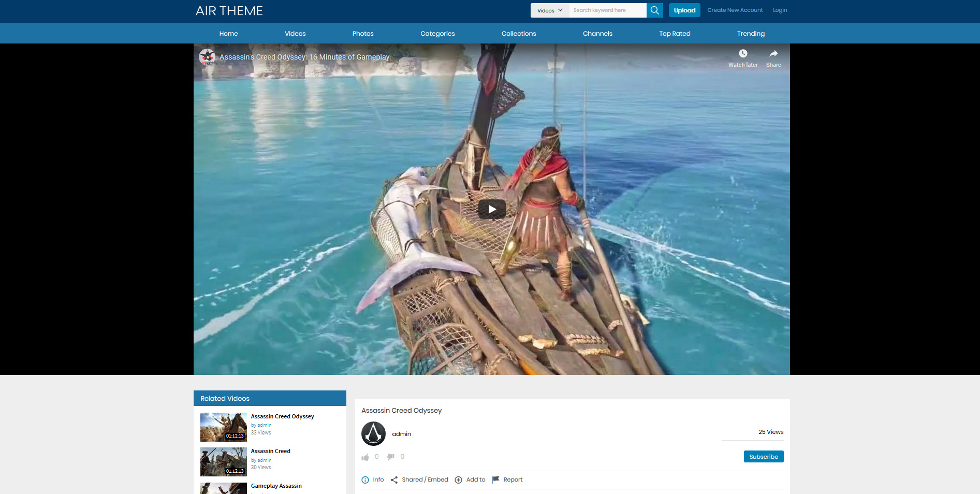
Task: Click the Shared / Embed share icon
Action: pos(394,480)
